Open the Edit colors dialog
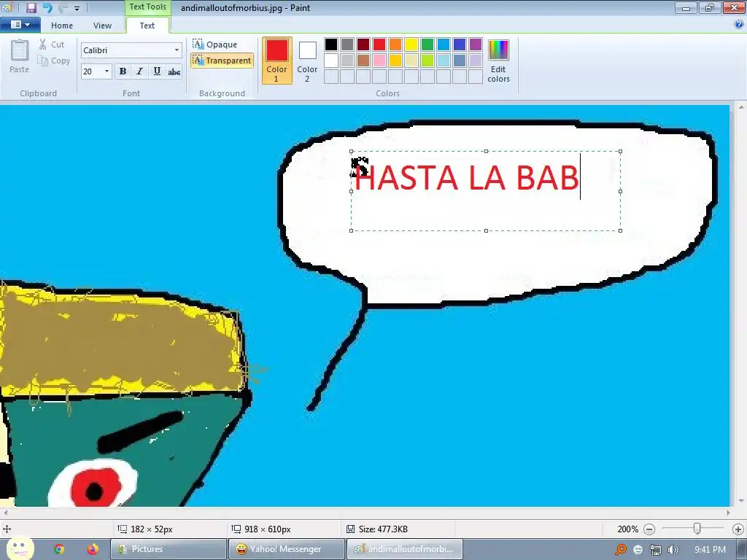The image size is (747, 560). click(x=498, y=61)
